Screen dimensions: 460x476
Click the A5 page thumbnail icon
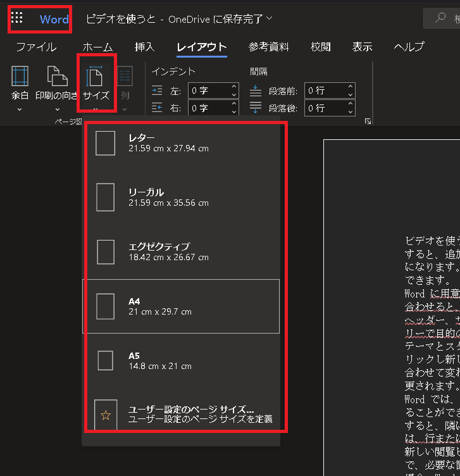pyautogui.click(x=105, y=361)
